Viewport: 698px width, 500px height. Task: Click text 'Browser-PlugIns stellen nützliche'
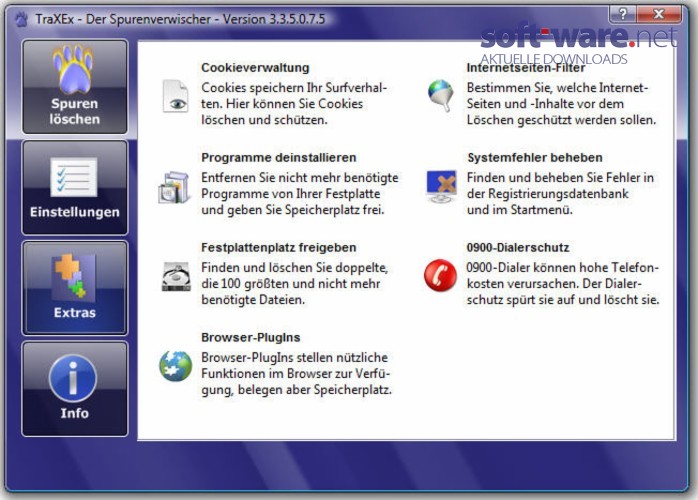coord(294,358)
